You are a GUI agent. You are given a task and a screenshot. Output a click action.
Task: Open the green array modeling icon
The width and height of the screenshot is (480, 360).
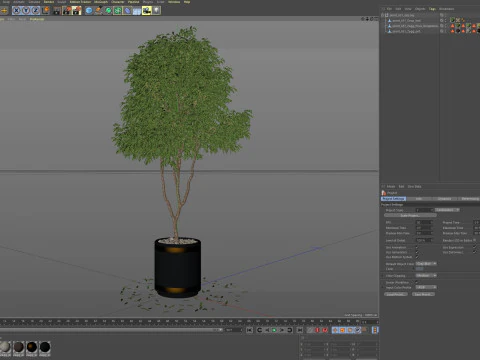(118, 11)
